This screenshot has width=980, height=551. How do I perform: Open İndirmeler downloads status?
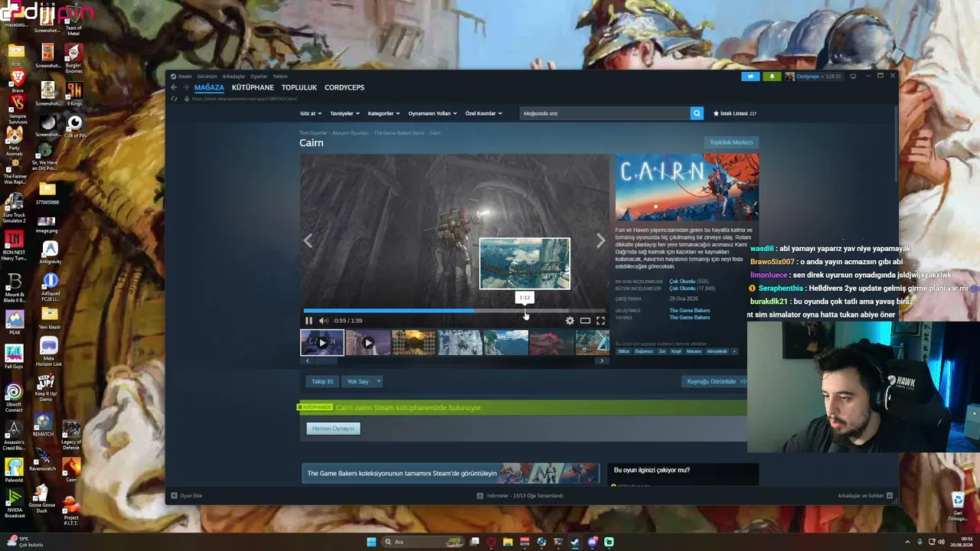[x=520, y=496]
